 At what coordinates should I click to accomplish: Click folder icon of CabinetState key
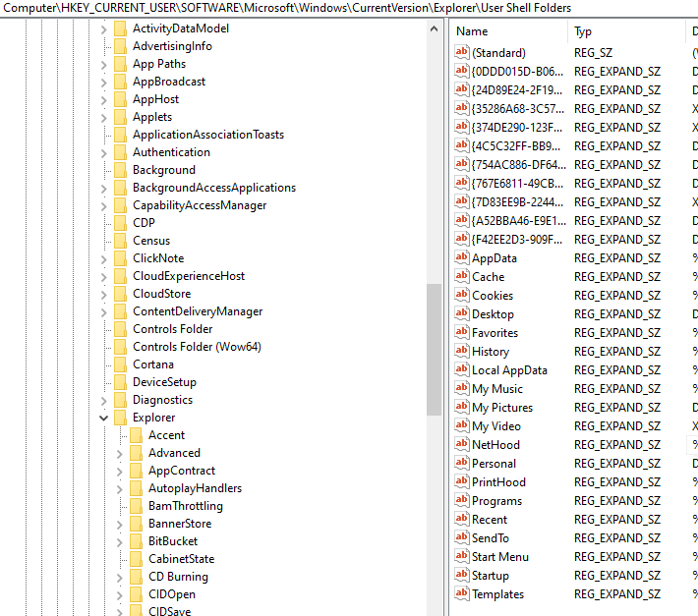coord(137,559)
